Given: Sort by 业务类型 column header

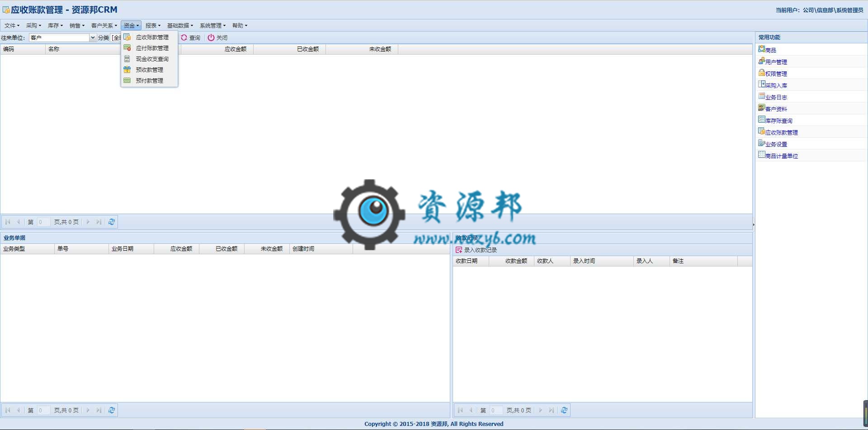Looking at the screenshot, I should coord(28,249).
